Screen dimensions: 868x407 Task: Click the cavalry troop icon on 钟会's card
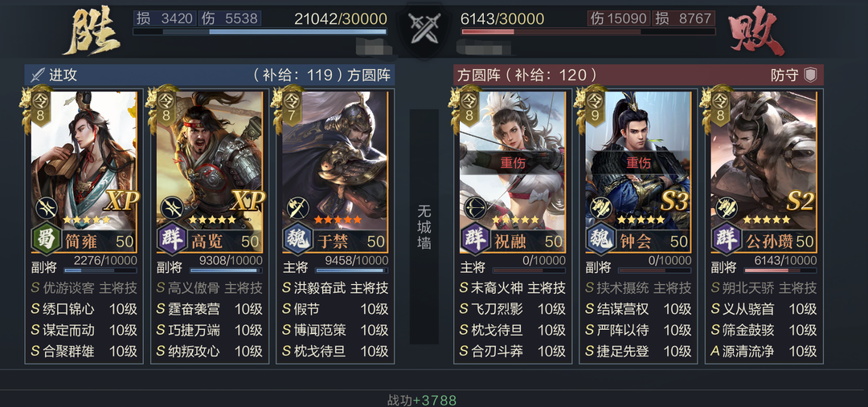[x=600, y=207]
